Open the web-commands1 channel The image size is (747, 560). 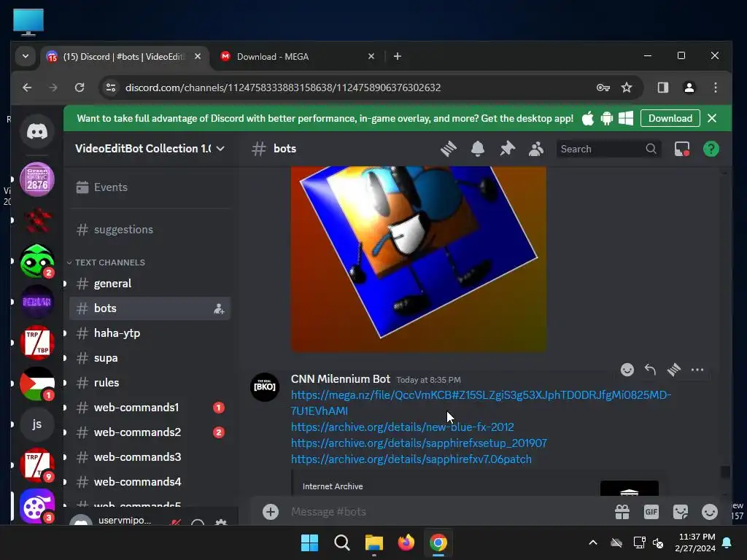150,407
